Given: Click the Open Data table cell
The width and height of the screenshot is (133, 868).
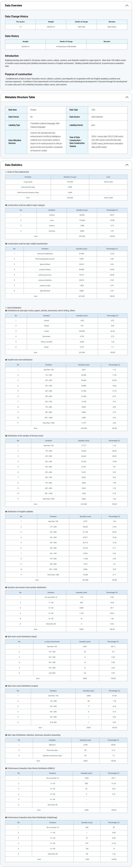Looking at the screenshot, I should 81,27.
